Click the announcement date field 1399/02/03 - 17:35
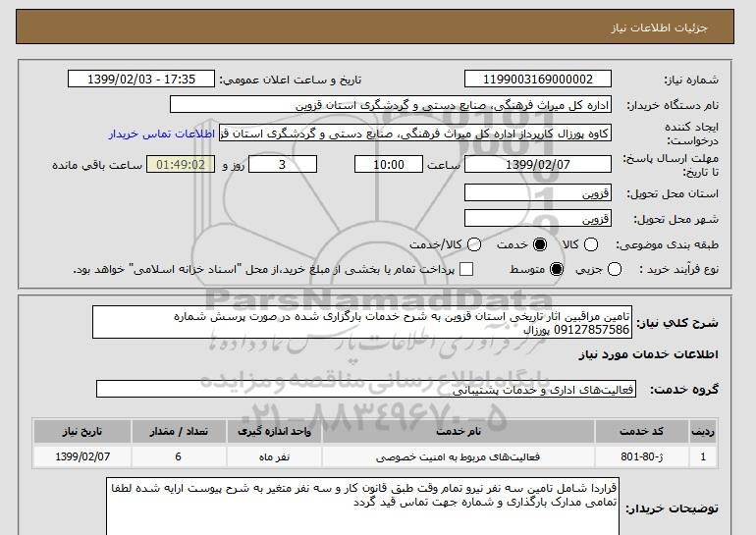 point(141,80)
